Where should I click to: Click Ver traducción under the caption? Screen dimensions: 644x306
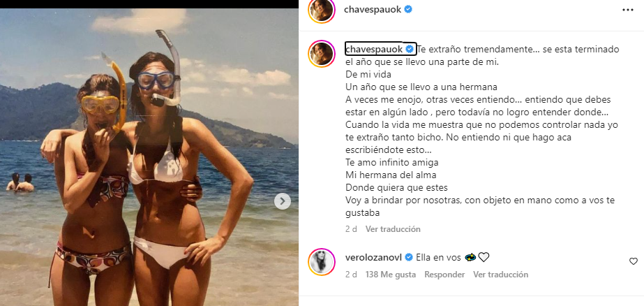393,229
